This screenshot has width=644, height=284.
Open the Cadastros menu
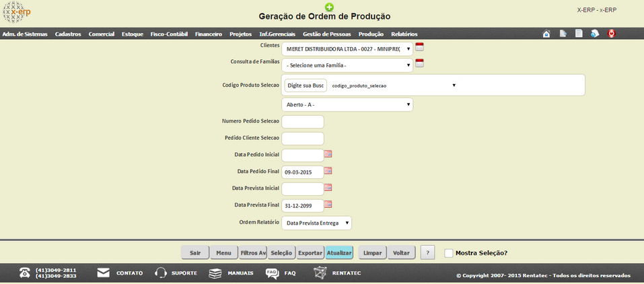[68, 34]
